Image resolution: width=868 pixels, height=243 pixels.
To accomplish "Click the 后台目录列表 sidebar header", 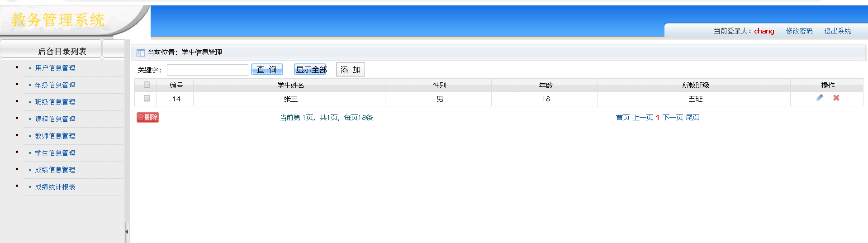I will click(x=62, y=51).
